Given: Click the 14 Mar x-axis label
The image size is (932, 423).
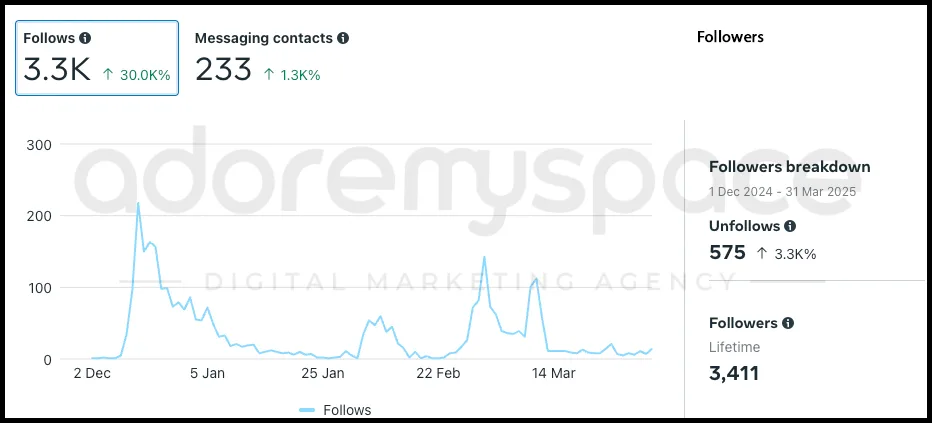Looking at the screenshot, I should [553, 373].
